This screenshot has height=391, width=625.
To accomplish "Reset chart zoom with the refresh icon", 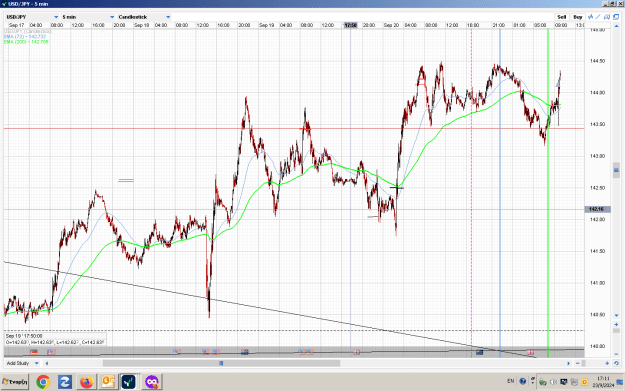I will tap(616, 363).
